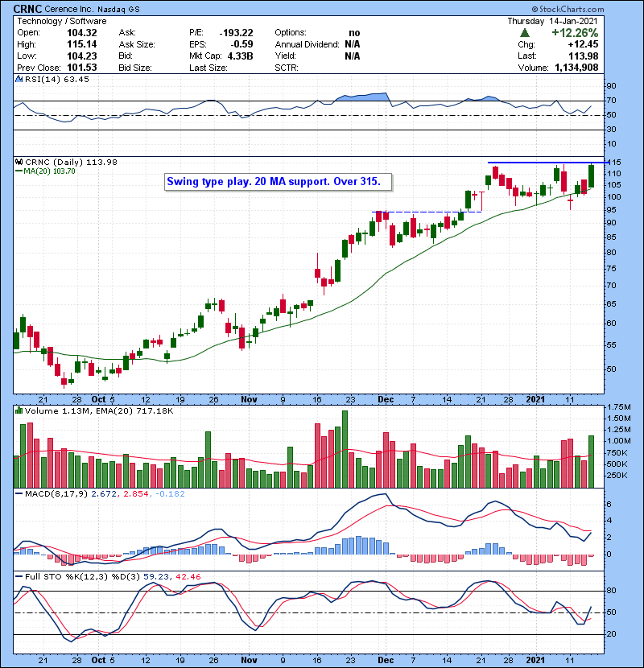Viewport: 644px width, 668px height.
Task: Click the Low value 104.23
Action: [x=81, y=56]
